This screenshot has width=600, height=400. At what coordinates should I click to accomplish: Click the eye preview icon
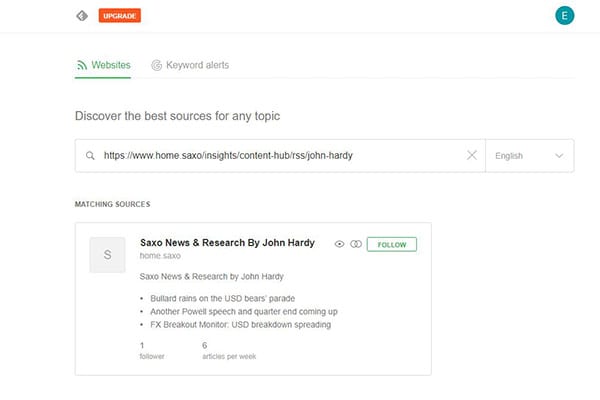(x=339, y=244)
